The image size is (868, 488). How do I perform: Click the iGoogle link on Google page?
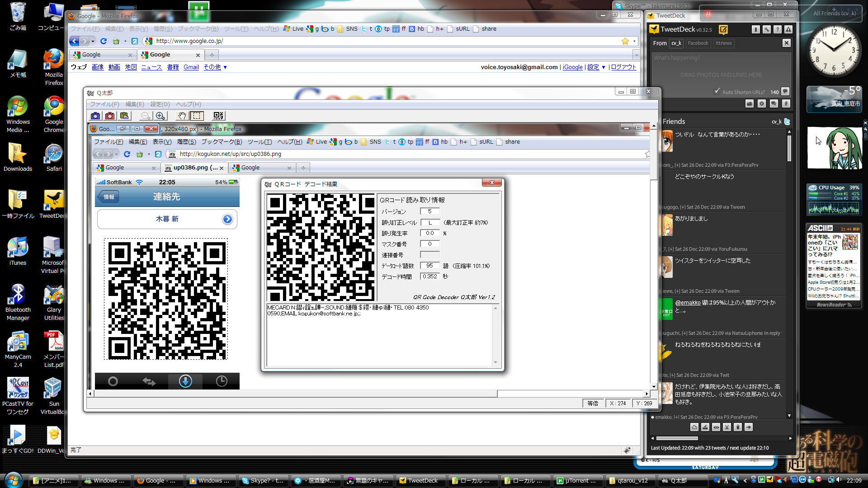(572, 67)
